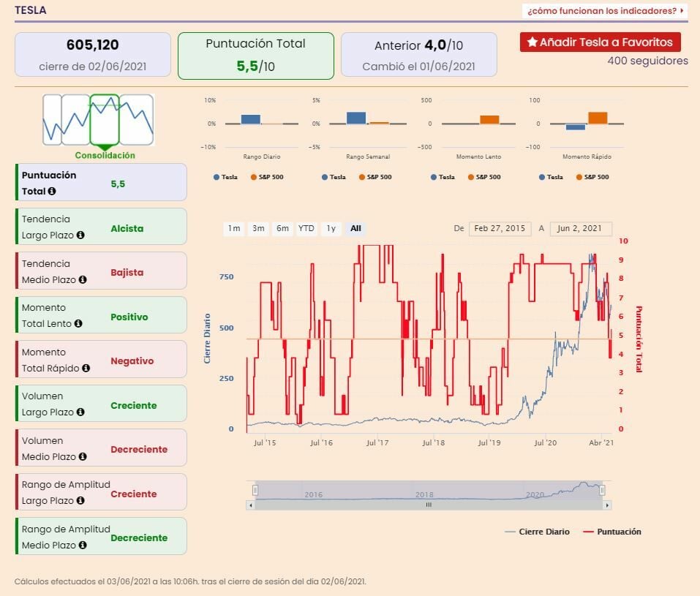Click the Anterior 4,0/10 card
Image resolution: width=700 pixels, height=596 pixels.
click(418, 54)
